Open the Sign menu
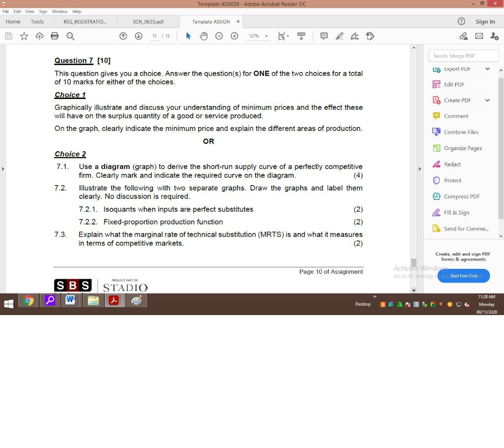 42,11
